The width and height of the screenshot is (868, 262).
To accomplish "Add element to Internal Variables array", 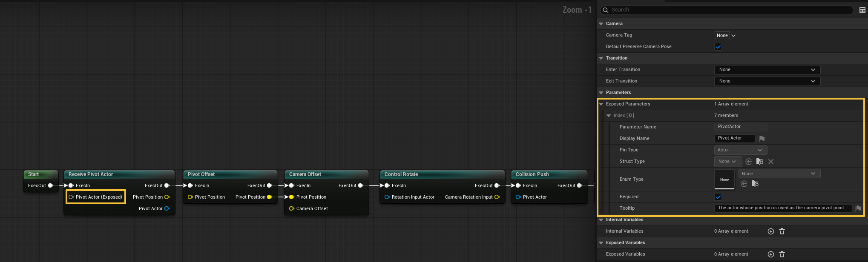I will point(770,231).
